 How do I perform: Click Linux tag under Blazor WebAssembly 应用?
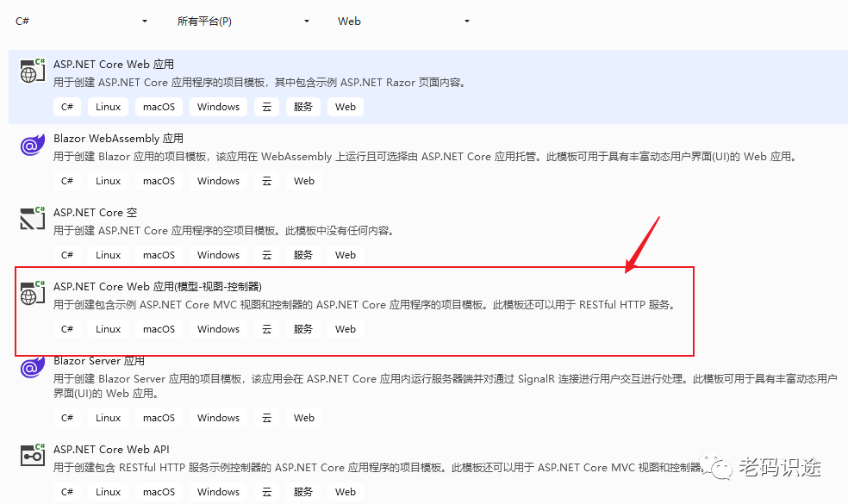click(x=109, y=181)
